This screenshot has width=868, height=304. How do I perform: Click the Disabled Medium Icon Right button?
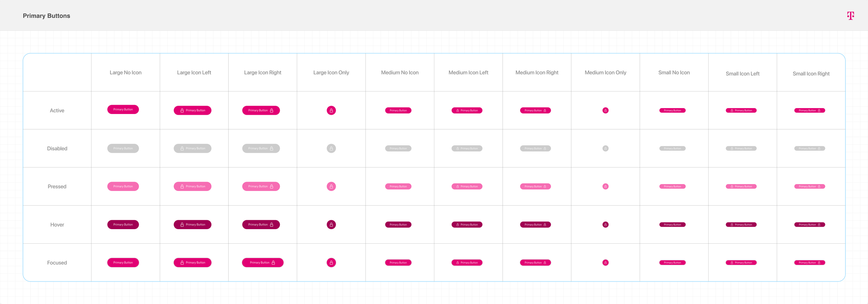(535, 148)
